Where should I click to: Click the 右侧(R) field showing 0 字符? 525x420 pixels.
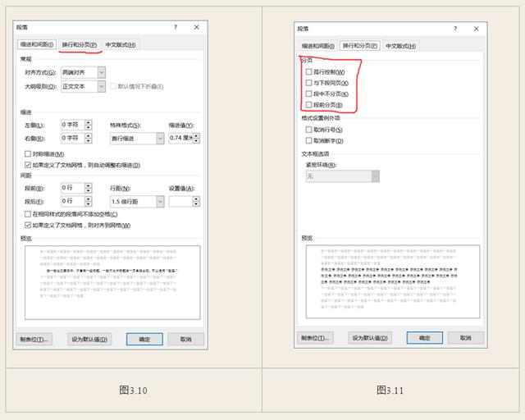(x=73, y=138)
